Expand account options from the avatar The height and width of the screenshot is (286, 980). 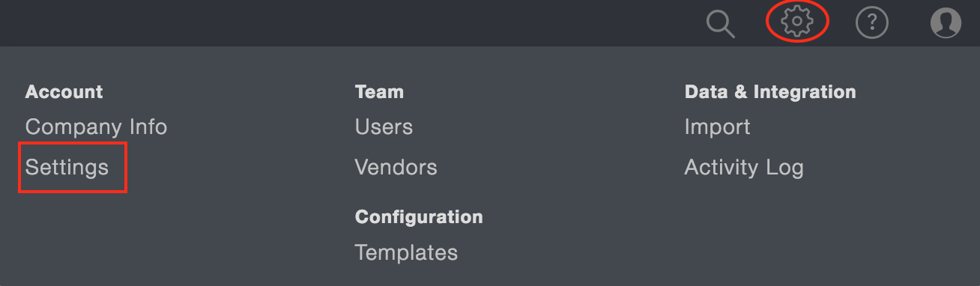pyautogui.click(x=946, y=22)
